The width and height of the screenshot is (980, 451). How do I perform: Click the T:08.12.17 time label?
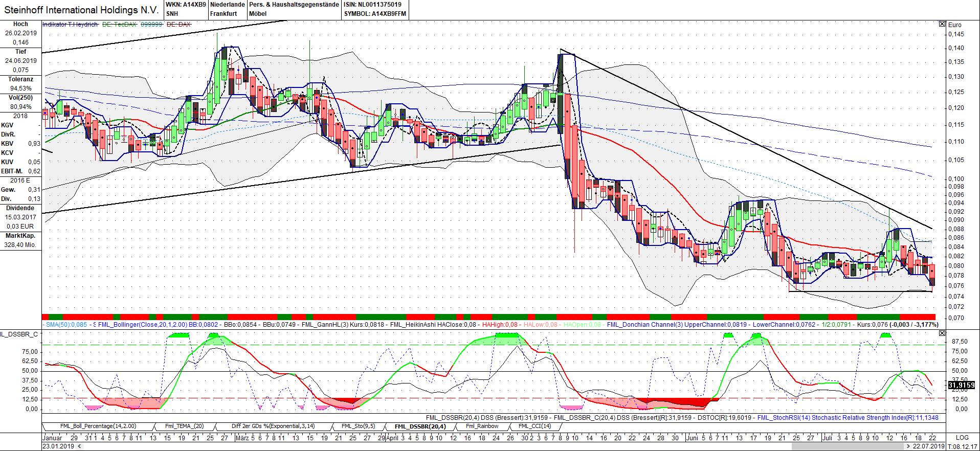(962, 446)
